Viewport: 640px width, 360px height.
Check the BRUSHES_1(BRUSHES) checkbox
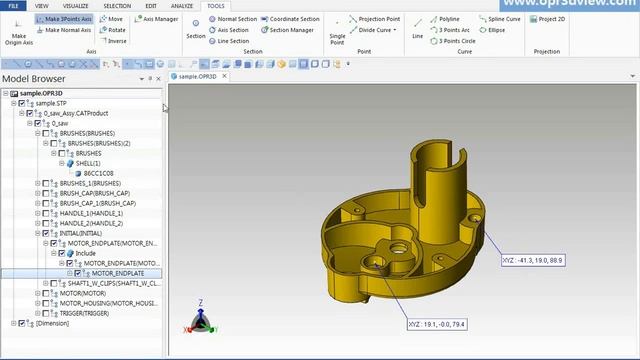(x=46, y=183)
